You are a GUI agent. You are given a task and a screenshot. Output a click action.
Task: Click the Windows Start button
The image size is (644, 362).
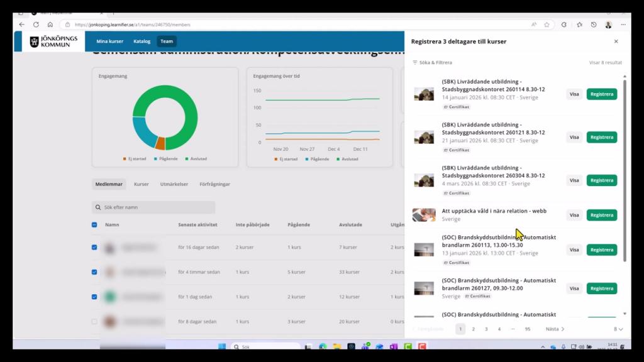[221, 346]
